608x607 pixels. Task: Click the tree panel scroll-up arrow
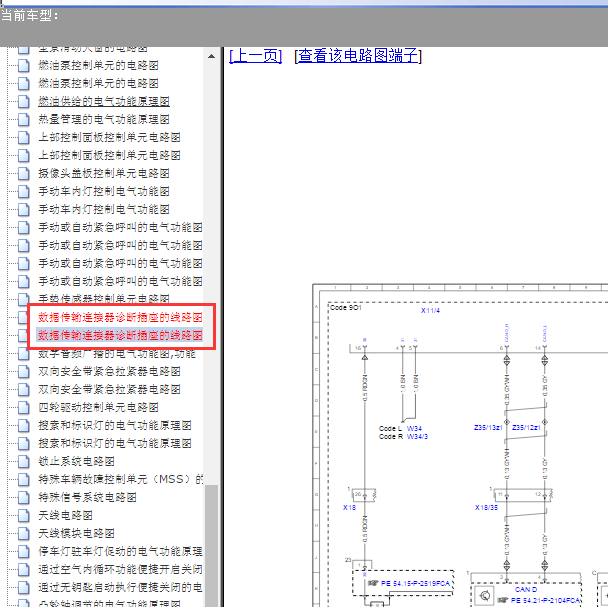(211, 56)
